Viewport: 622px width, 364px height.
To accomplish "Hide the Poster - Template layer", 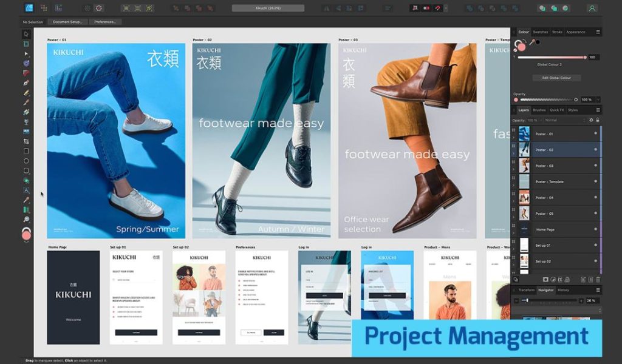I will coord(595,181).
